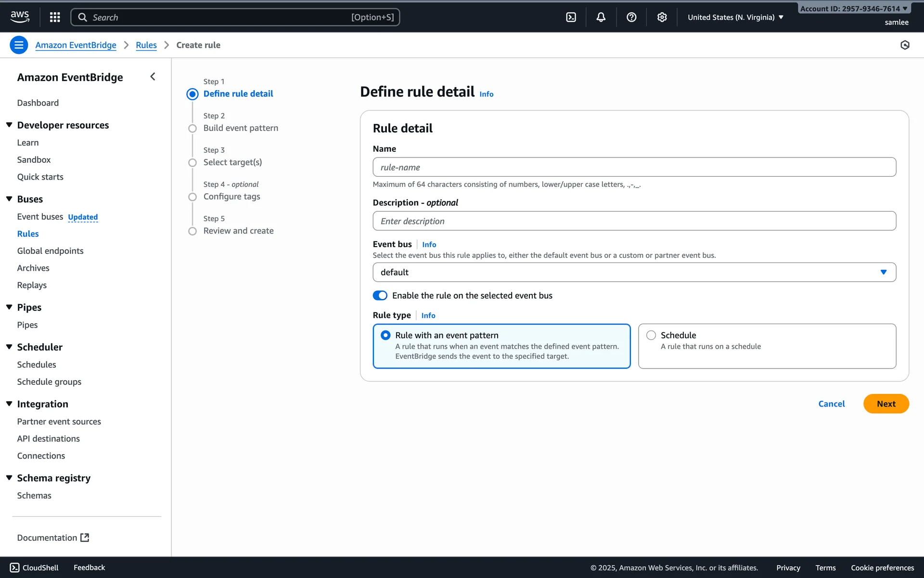
Task: Toggle the blue hamburger navigation menu
Action: point(19,45)
